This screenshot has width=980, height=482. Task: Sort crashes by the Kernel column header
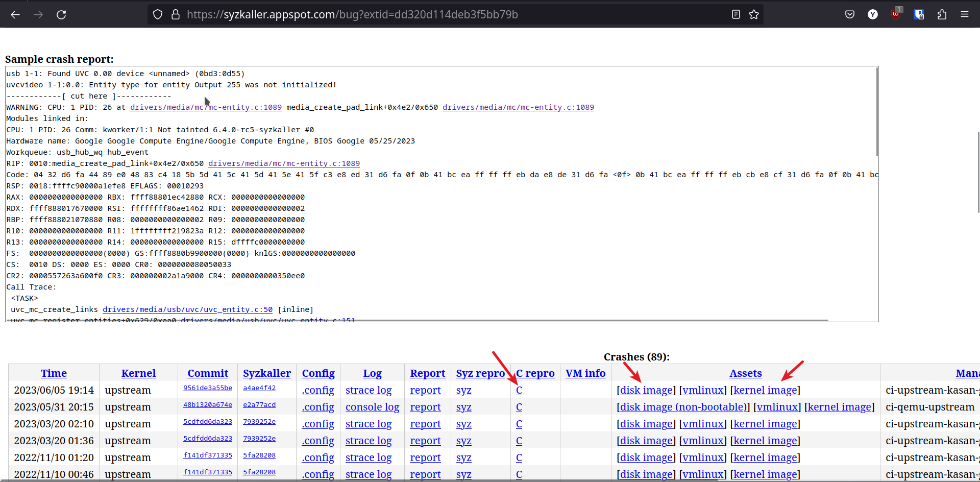[x=138, y=373]
